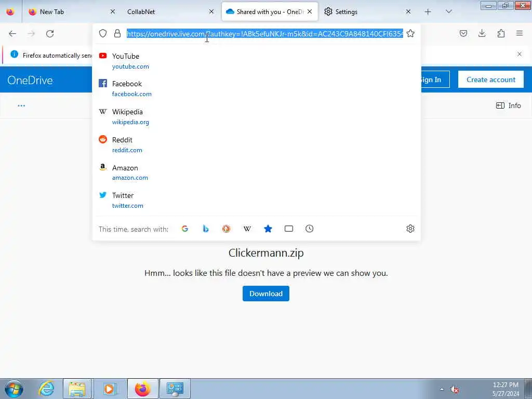
Task: Switch to the Settings tab
Action: click(367, 11)
